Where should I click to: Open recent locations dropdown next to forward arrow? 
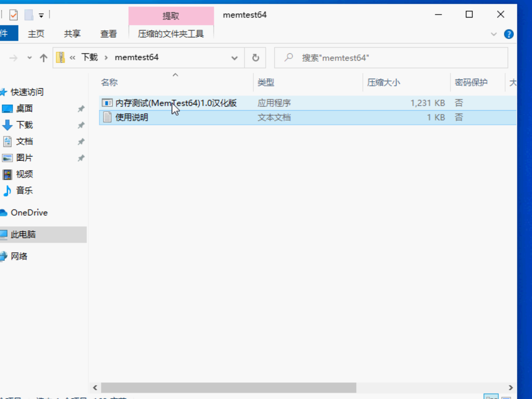coord(29,58)
